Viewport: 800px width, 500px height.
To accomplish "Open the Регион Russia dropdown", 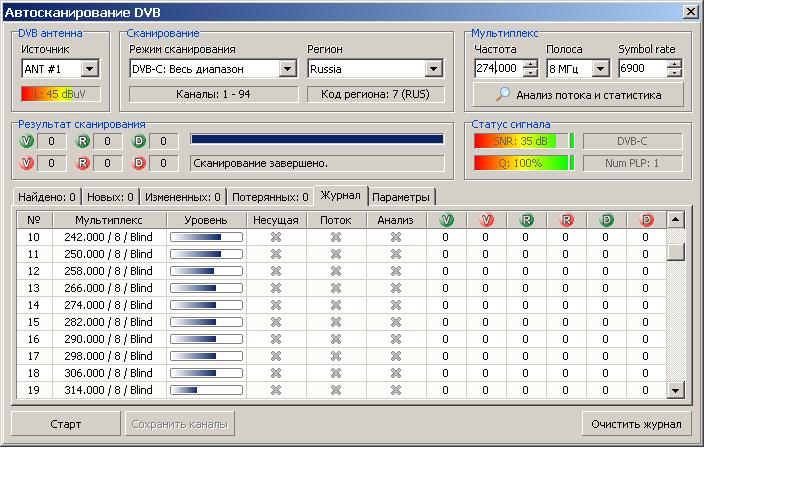I will click(433, 69).
